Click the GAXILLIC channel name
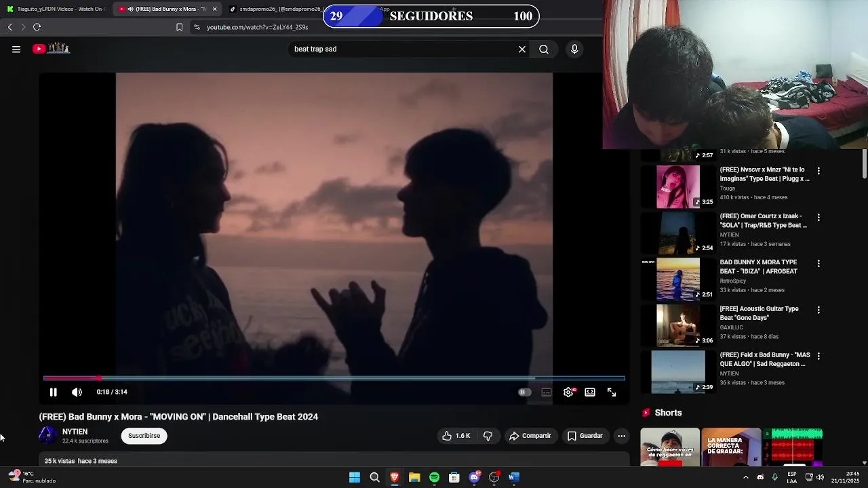868x488 pixels. tap(732, 327)
